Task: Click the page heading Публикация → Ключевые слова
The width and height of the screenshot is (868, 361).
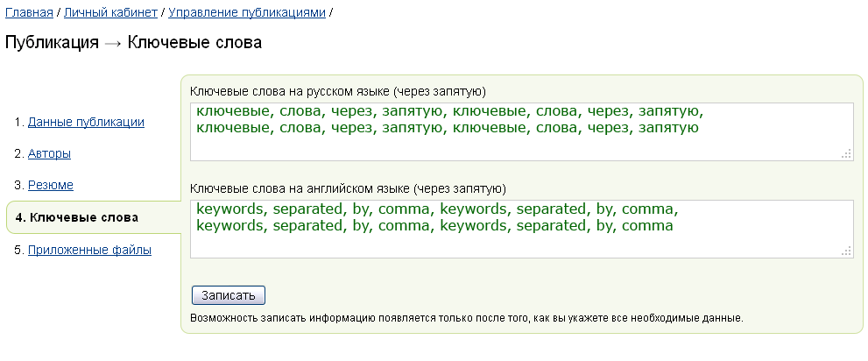Action: pyautogui.click(x=133, y=43)
